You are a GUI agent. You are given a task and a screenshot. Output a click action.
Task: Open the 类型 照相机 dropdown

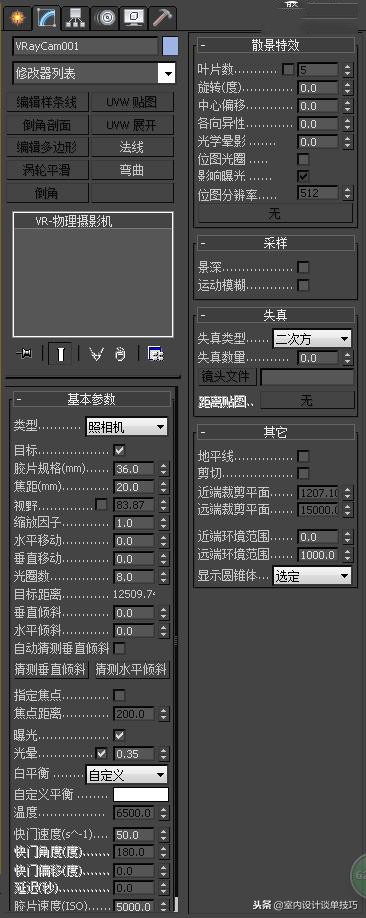pos(126,427)
